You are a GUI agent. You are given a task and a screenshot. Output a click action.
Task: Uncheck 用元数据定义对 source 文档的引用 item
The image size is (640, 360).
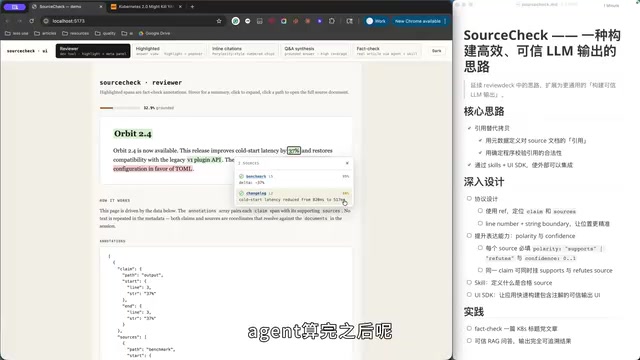[x=480, y=140]
